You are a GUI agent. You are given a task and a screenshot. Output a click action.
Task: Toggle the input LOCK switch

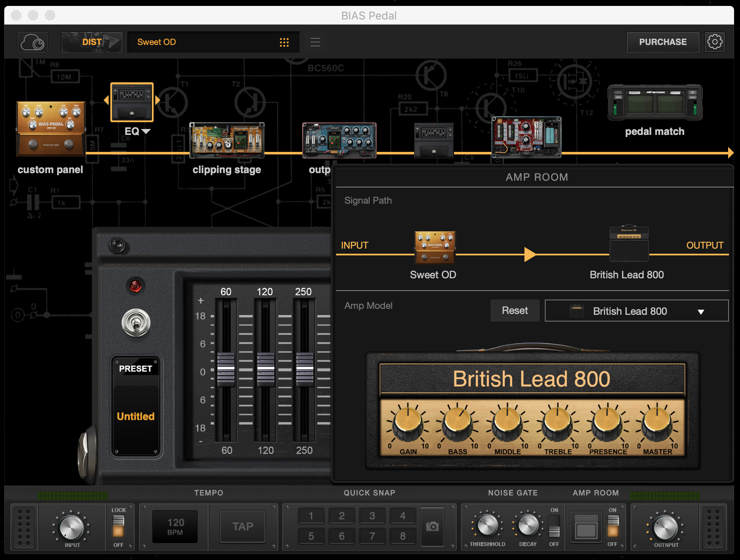(x=118, y=526)
